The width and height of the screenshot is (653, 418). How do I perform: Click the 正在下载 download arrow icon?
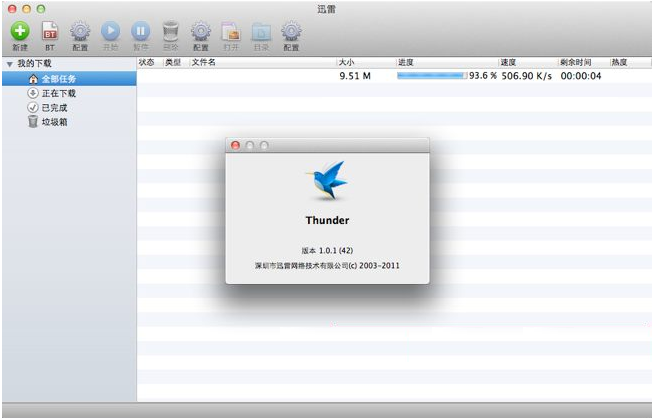[33, 93]
